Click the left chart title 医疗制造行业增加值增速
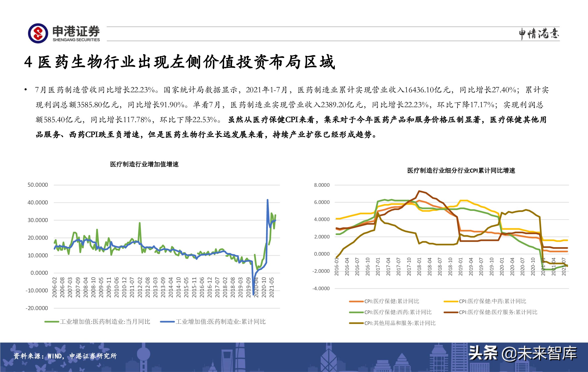This screenshot has height=372, width=588. pos(144,164)
